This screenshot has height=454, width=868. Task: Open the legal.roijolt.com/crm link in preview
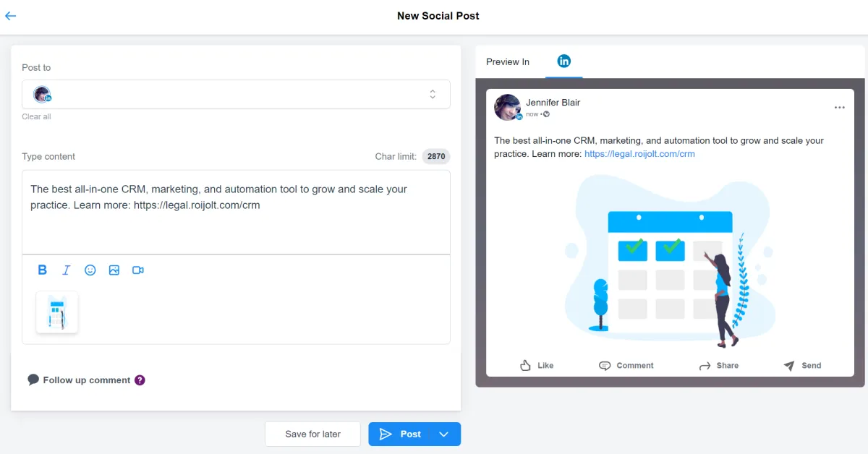point(639,154)
